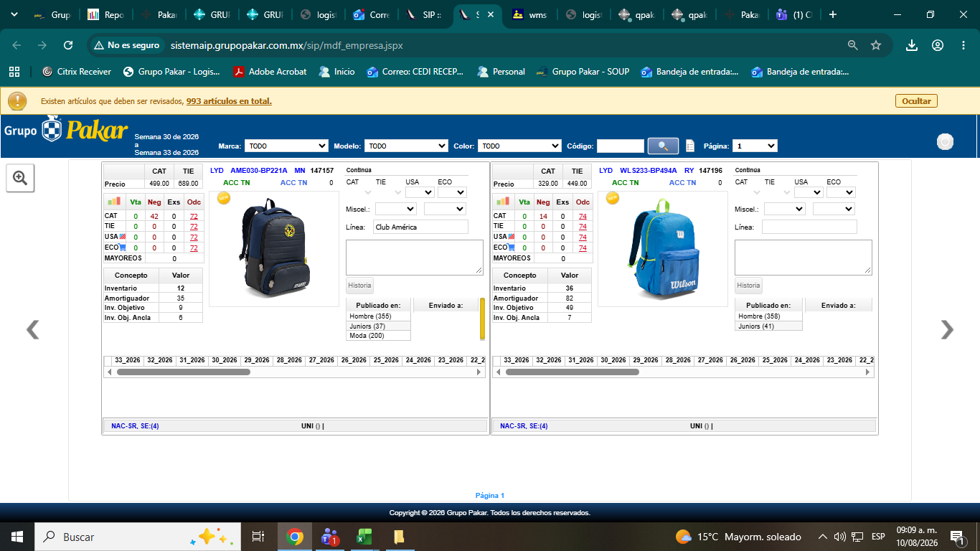Open the Windows notification center

[x=956, y=537]
